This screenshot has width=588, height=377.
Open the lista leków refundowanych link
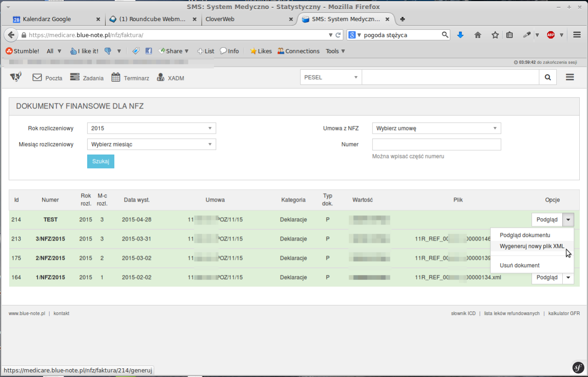pos(511,313)
